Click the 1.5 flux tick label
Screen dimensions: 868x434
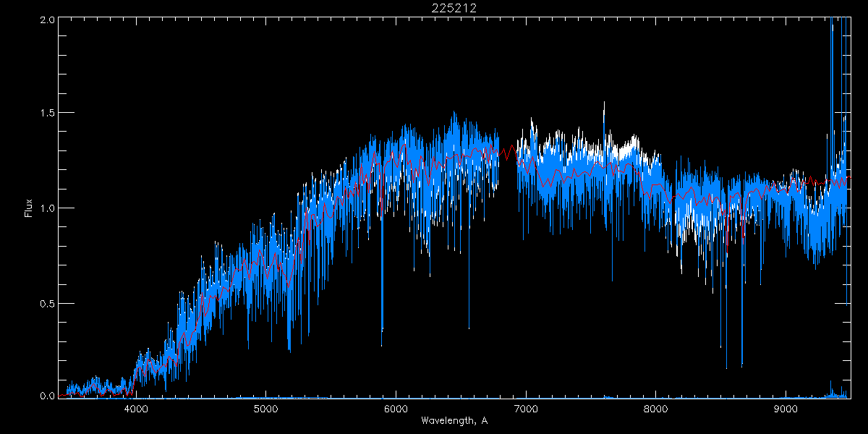click(46, 114)
